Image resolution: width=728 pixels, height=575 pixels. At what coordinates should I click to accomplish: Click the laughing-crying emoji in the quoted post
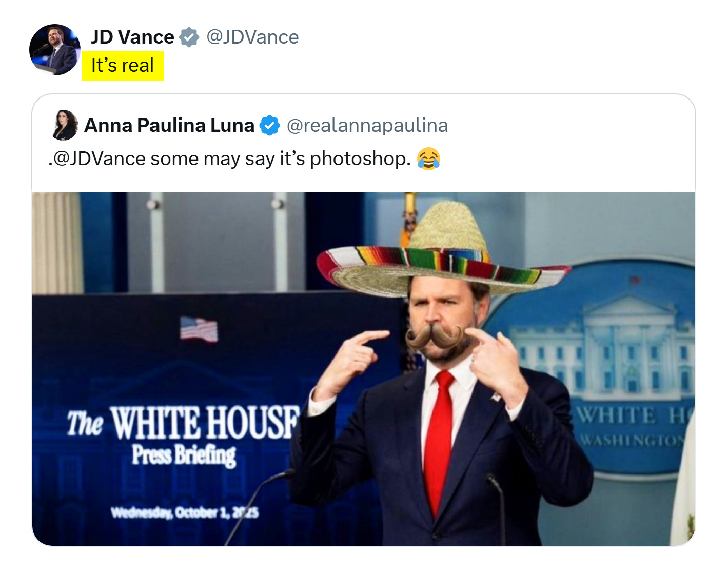(428, 158)
